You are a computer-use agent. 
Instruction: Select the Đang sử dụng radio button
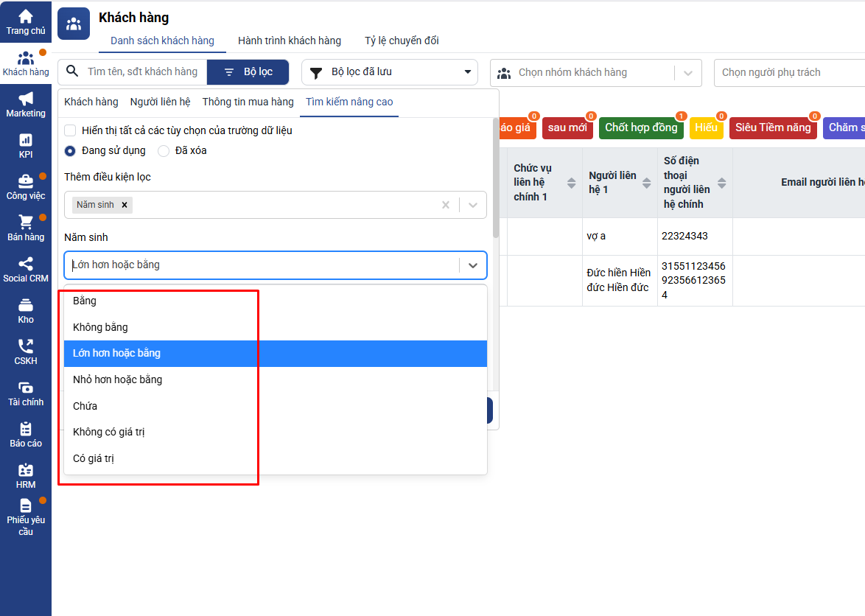click(71, 150)
